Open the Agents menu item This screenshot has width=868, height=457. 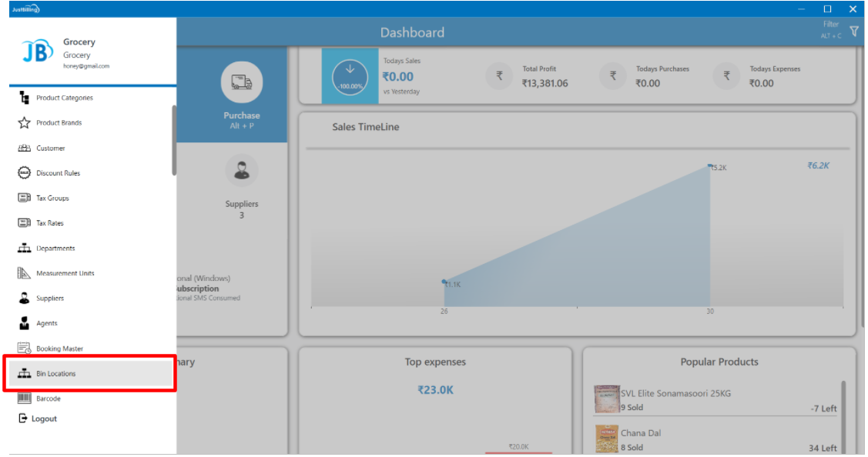tap(46, 324)
